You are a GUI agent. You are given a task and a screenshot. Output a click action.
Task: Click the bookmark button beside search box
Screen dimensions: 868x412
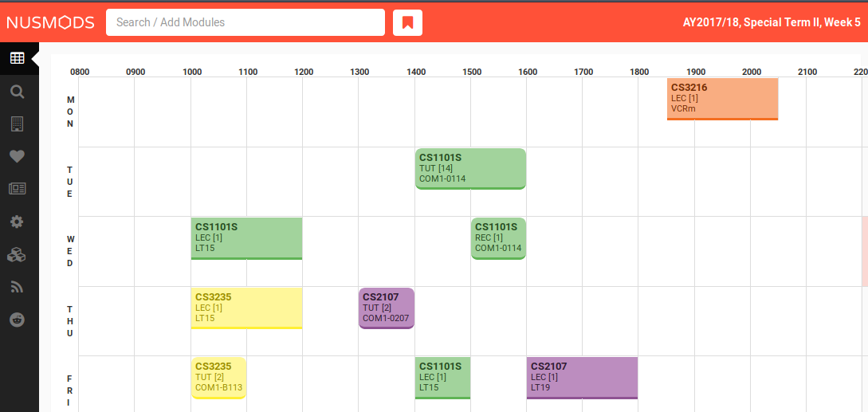point(407,22)
